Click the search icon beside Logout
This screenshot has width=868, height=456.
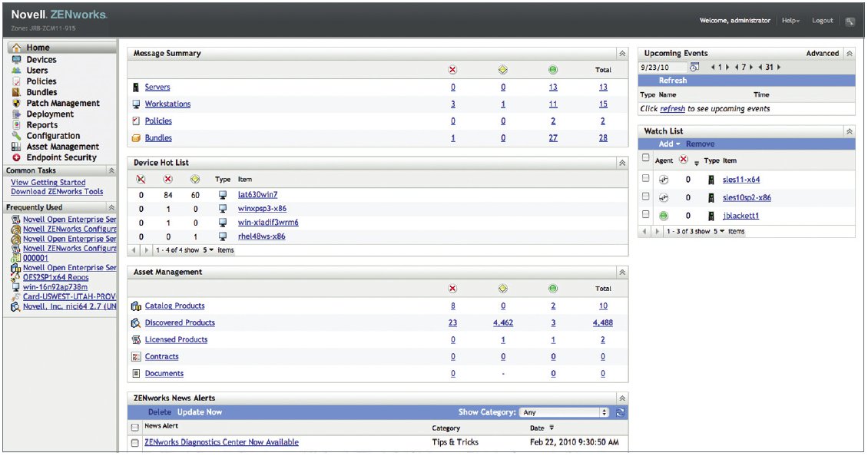tap(849, 21)
